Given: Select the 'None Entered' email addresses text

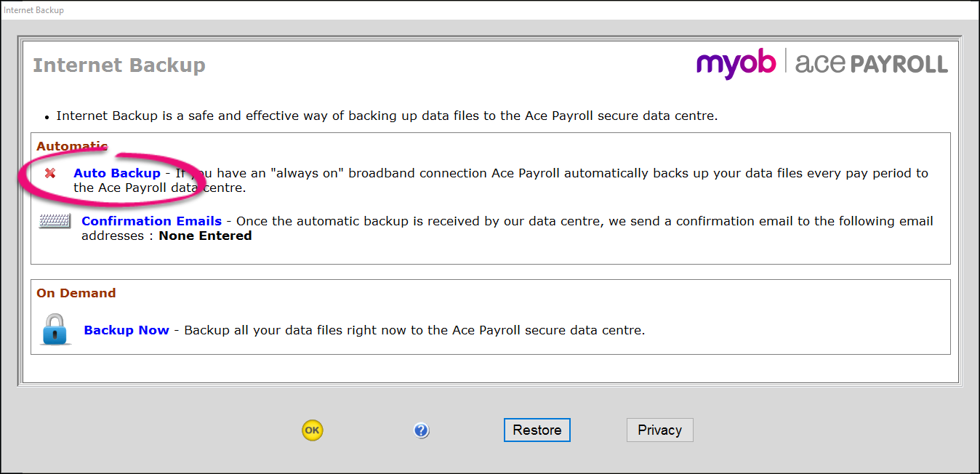Looking at the screenshot, I should (205, 236).
